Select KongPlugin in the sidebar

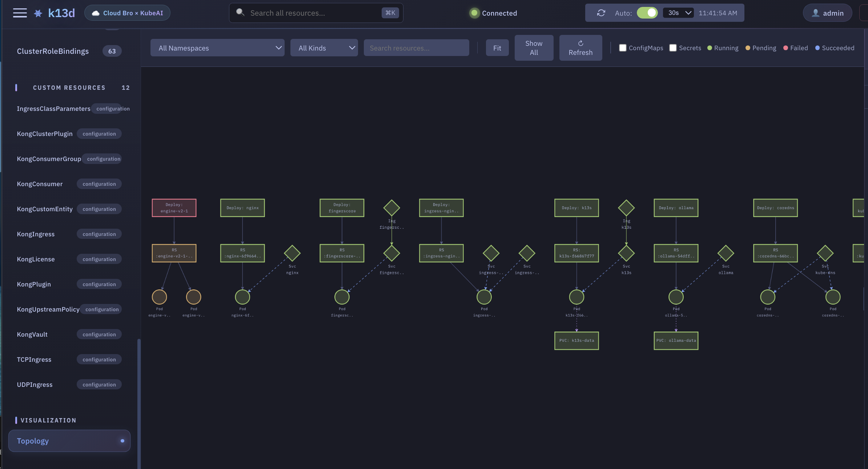point(33,284)
